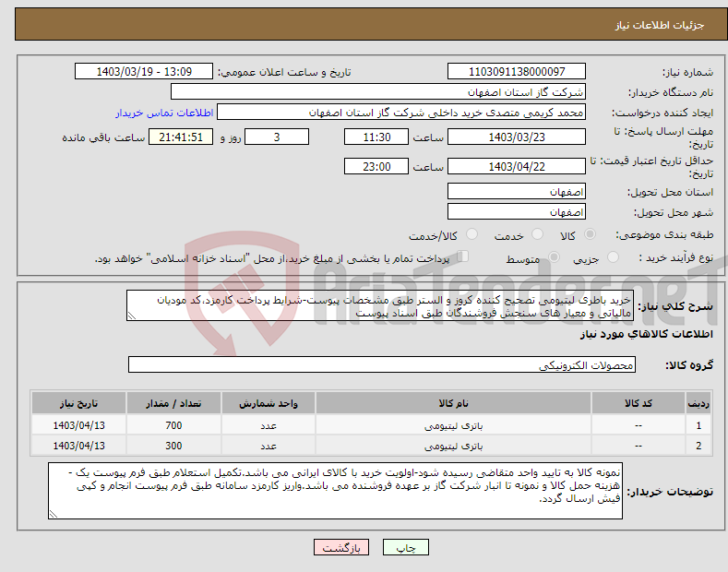Click the ردیف column header

pos(698,403)
